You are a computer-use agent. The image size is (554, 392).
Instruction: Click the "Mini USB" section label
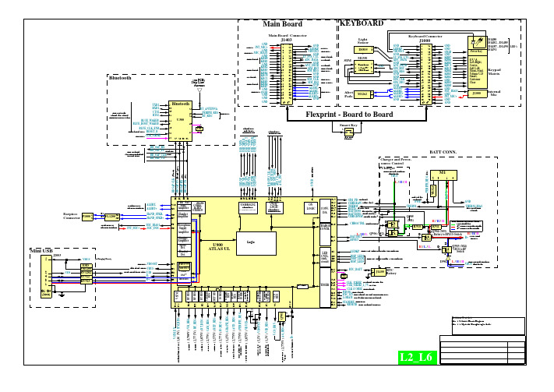tap(42, 251)
